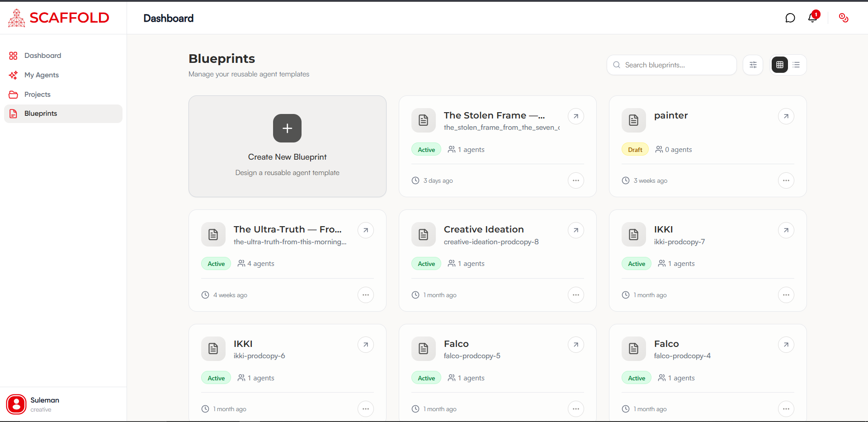
Task: Open painter blueprint title
Action: point(671,115)
